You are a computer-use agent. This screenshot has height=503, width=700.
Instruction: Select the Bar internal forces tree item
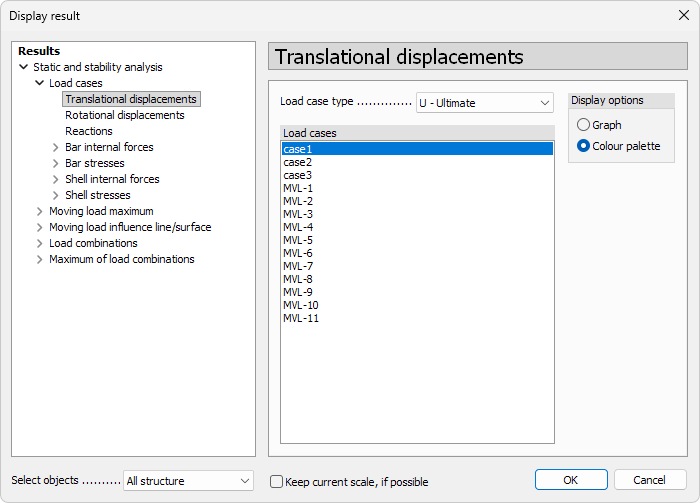pyautogui.click(x=109, y=147)
